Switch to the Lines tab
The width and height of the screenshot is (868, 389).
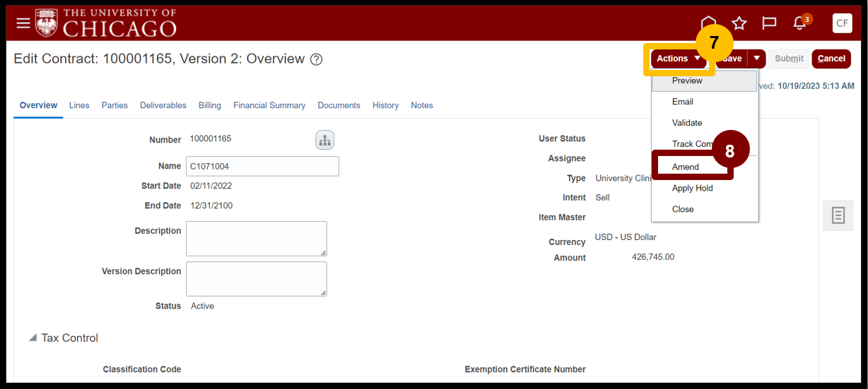pyautogui.click(x=79, y=105)
